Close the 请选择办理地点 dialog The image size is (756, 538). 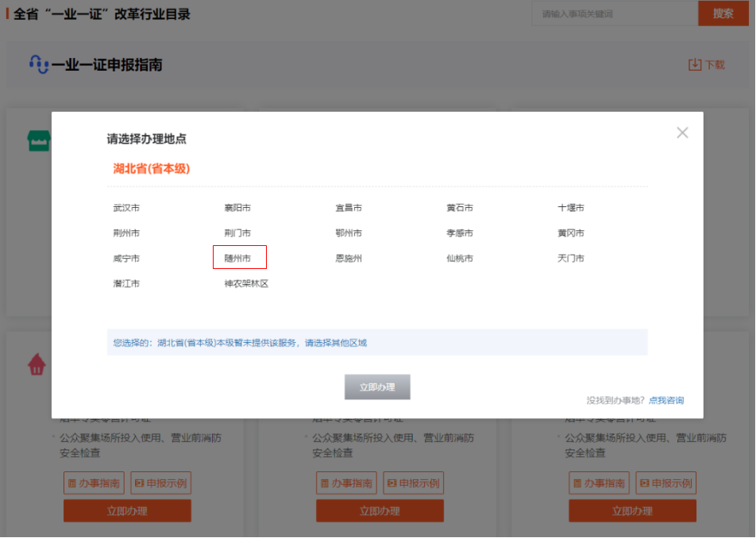[x=682, y=133]
